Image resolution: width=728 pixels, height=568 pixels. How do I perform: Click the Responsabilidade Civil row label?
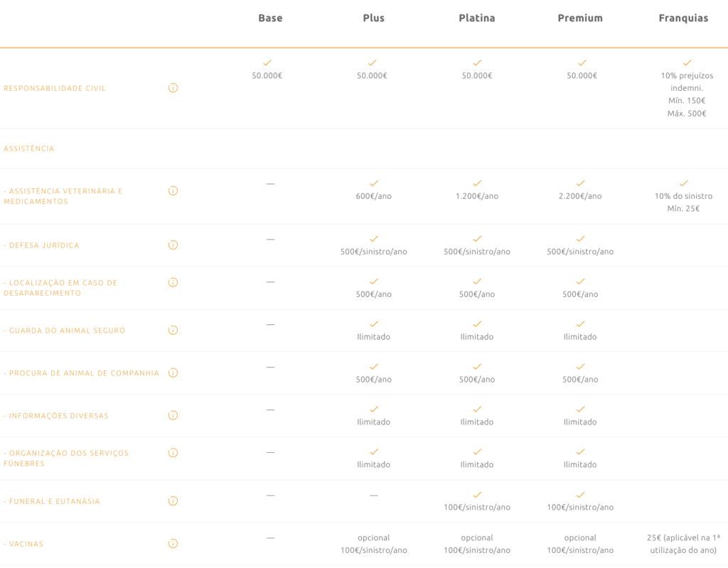point(55,88)
